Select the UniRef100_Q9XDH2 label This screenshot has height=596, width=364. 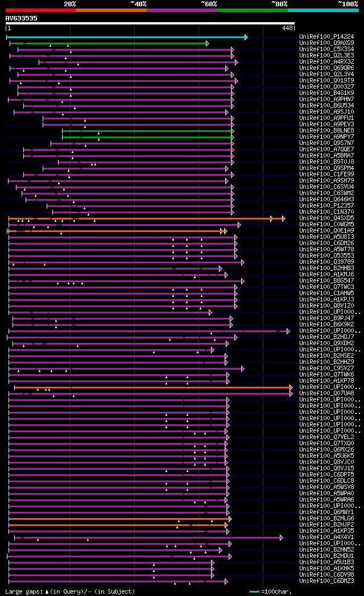coord(326,343)
